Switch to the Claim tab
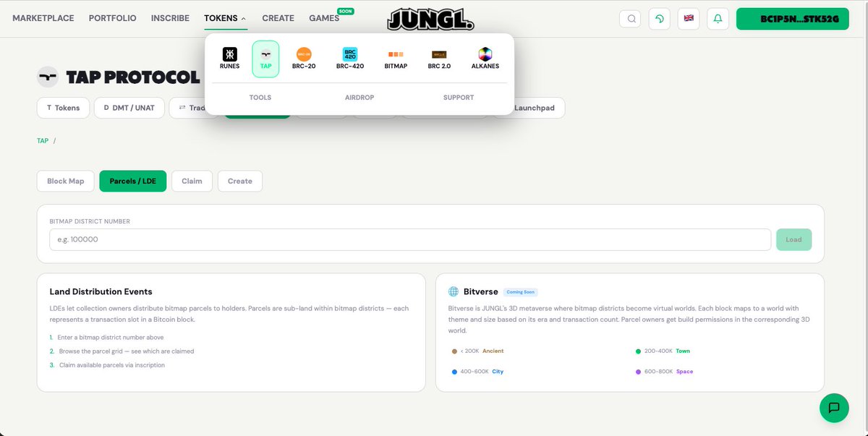The image size is (868, 436). (x=192, y=181)
